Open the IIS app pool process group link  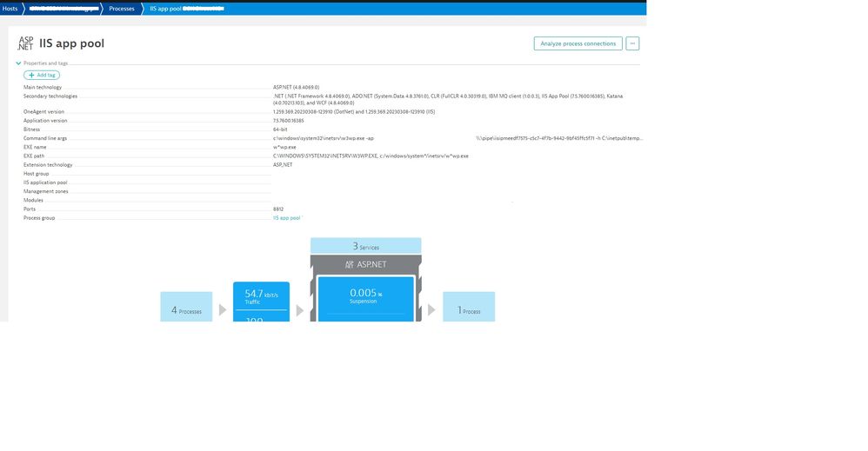[286, 218]
